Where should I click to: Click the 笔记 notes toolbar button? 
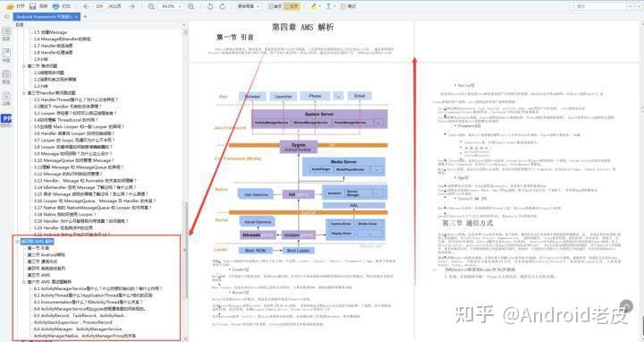tap(348, 6)
